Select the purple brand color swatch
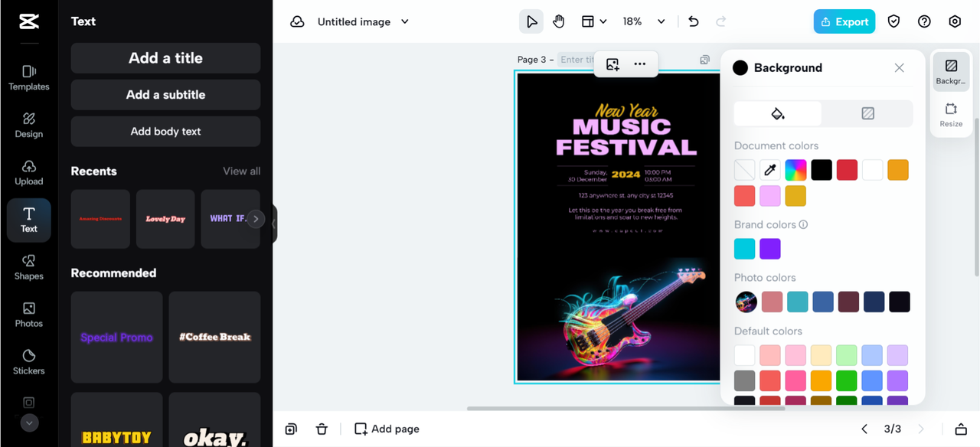The image size is (980, 447). pos(770,249)
